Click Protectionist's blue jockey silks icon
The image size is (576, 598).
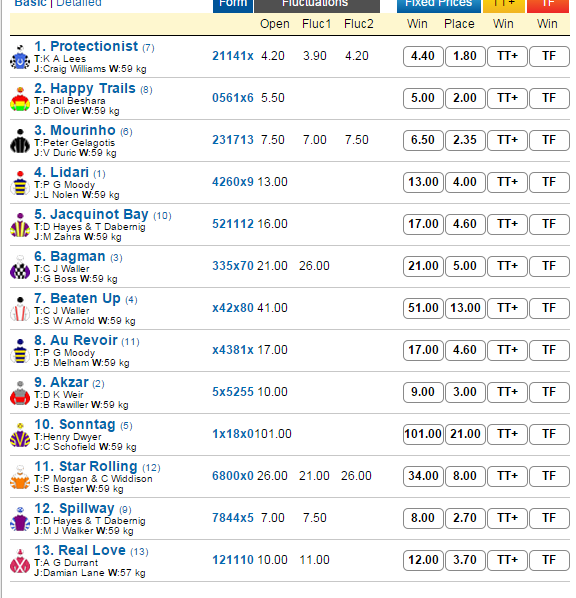(20, 57)
